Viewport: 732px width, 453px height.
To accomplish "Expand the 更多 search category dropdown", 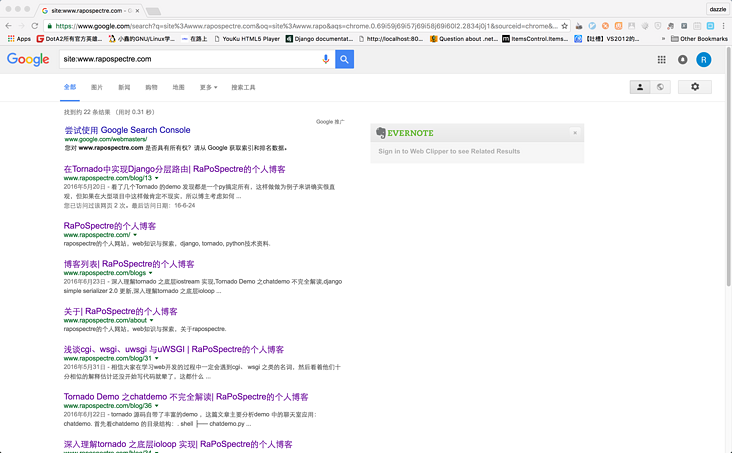I will click(208, 88).
